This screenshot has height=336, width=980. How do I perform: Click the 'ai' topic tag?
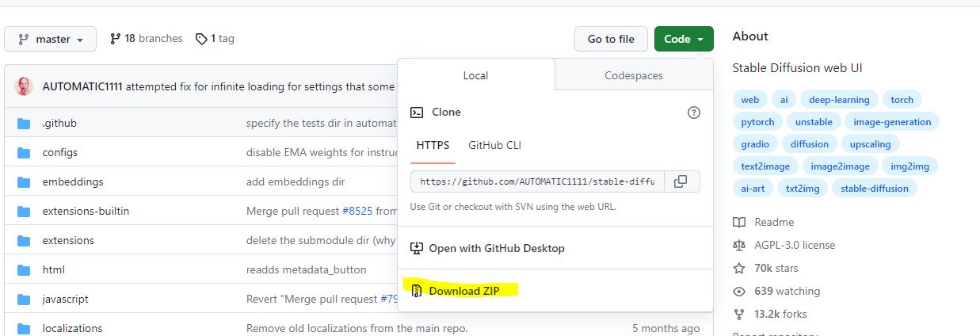784,99
